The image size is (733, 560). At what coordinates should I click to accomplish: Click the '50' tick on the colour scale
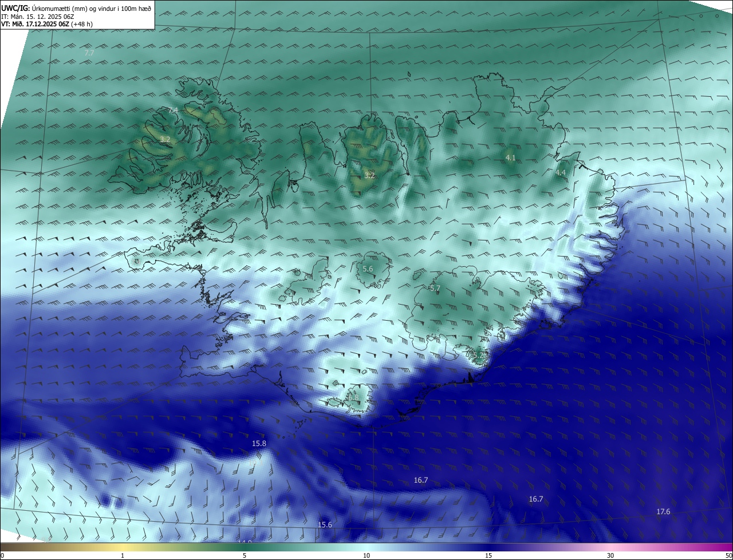[729, 555]
